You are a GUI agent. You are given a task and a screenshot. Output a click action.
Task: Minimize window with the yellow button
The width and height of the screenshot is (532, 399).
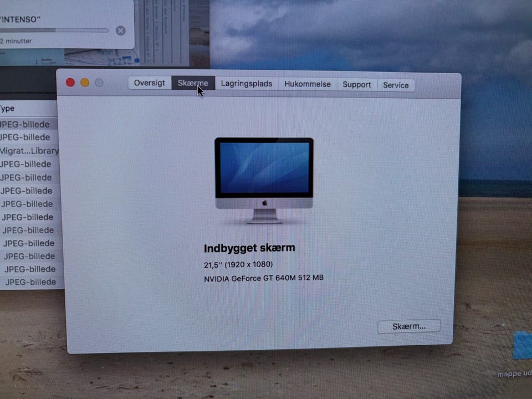click(x=85, y=83)
